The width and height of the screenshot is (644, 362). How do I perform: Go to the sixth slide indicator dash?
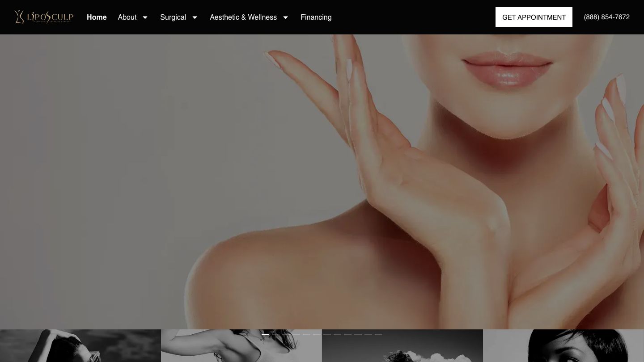(317, 334)
